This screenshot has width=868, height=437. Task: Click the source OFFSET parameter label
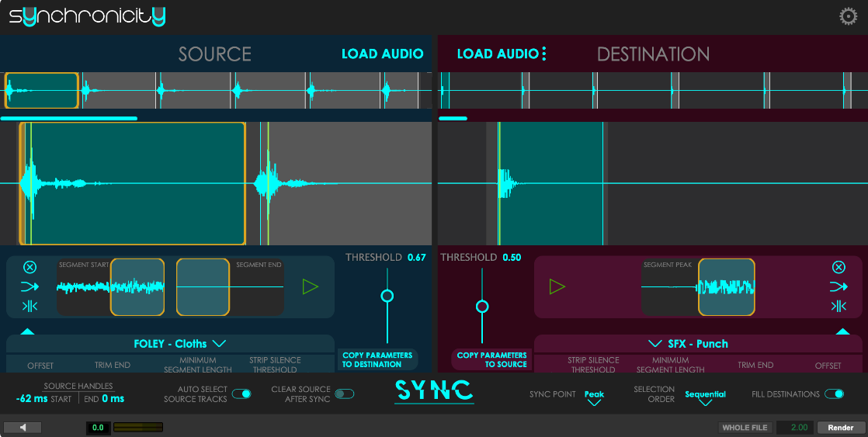40,365
